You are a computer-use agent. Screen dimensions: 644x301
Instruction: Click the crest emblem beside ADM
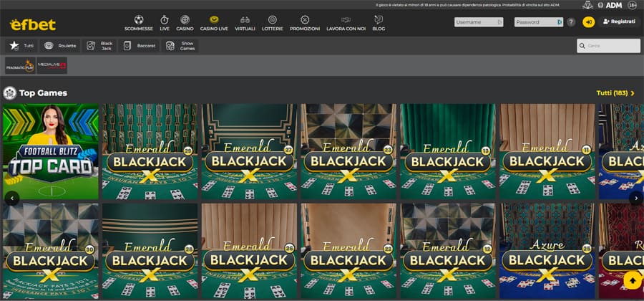coord(587,5)
